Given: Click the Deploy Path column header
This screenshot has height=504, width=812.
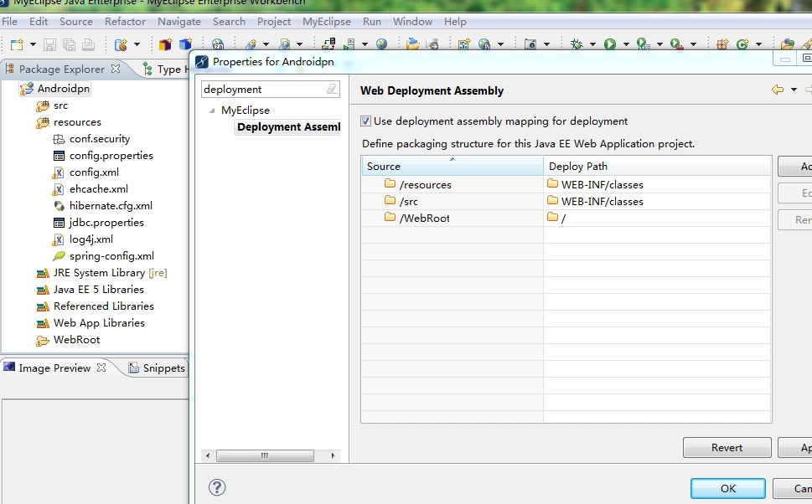Looking at the screenshot, I should tap(657, 166).
